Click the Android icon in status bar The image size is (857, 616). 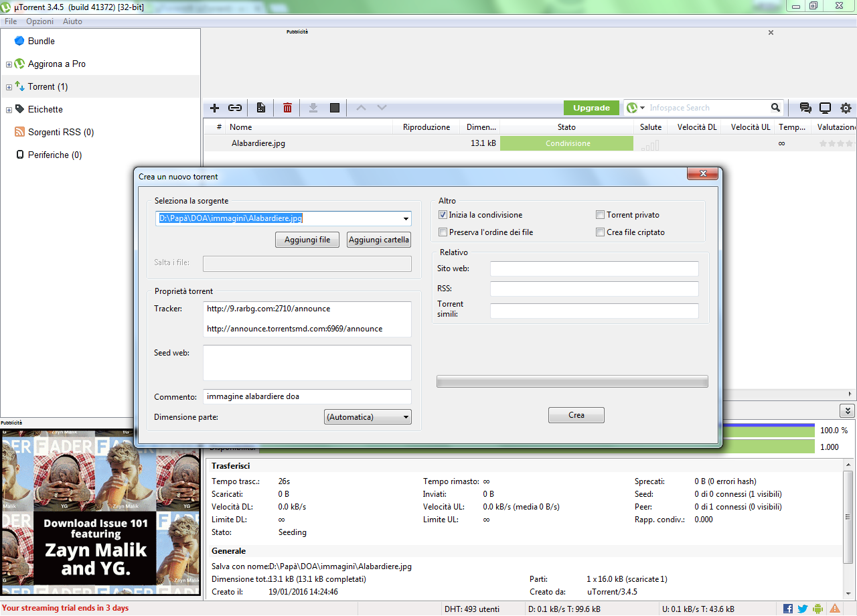click(817, 609)
